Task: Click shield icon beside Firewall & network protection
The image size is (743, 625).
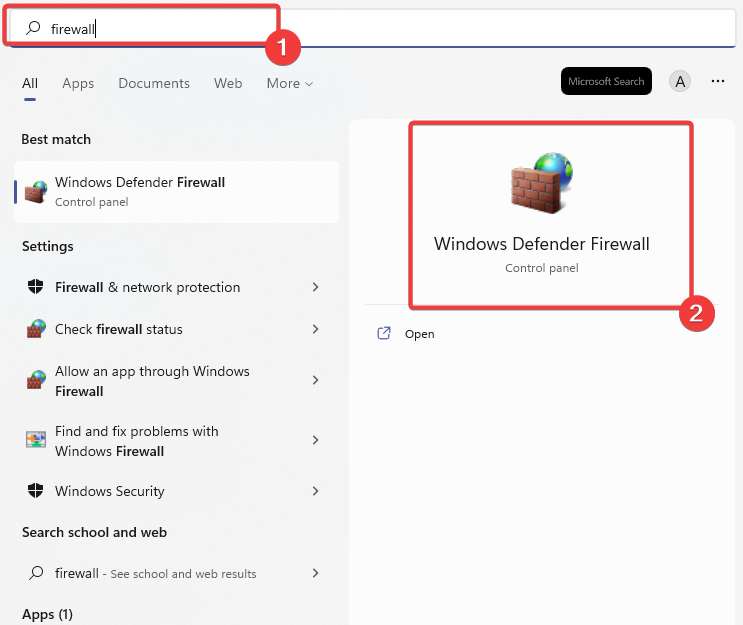Action: pyautogui.click(x=36, y=287)
